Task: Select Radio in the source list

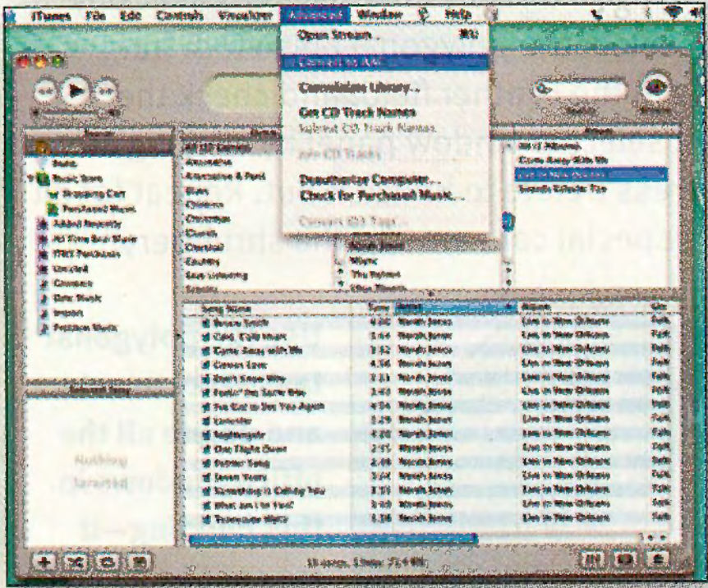Action: pyautogui.click(x=66, y=163)
